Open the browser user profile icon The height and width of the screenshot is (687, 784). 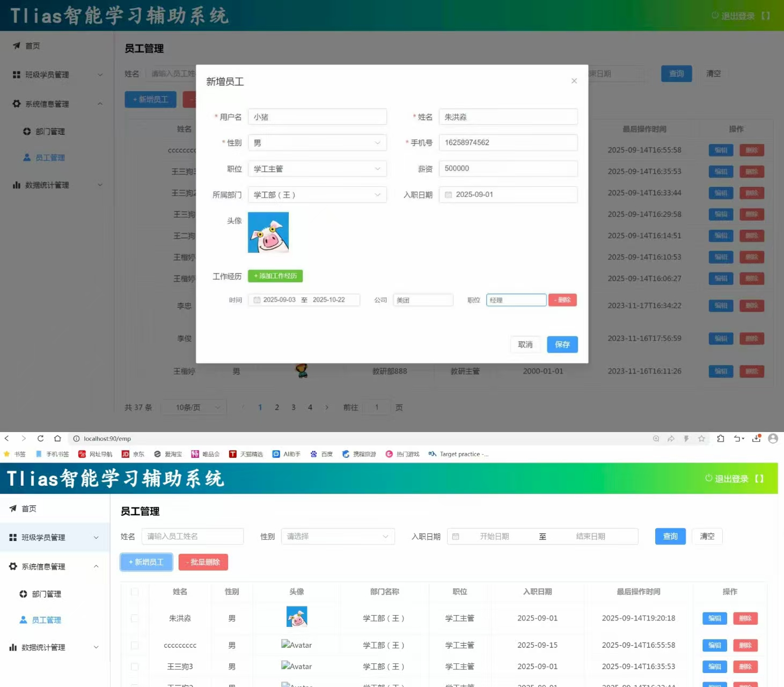point(773,438)
